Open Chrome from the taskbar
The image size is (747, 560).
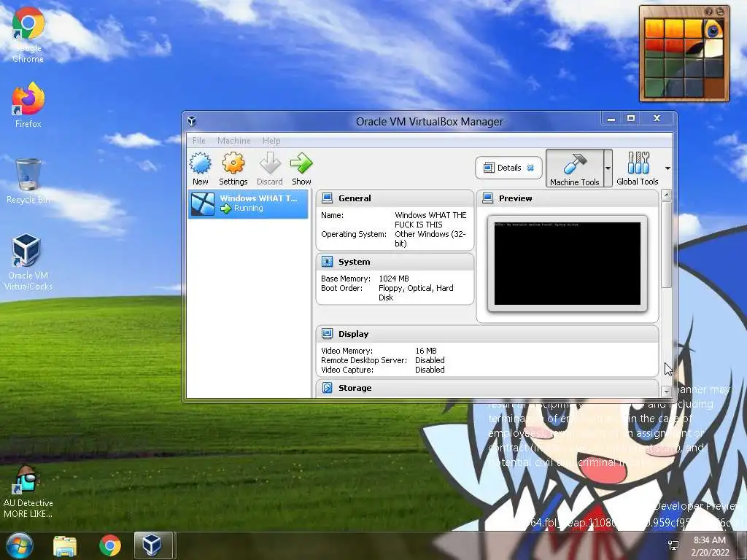point(110,545)
